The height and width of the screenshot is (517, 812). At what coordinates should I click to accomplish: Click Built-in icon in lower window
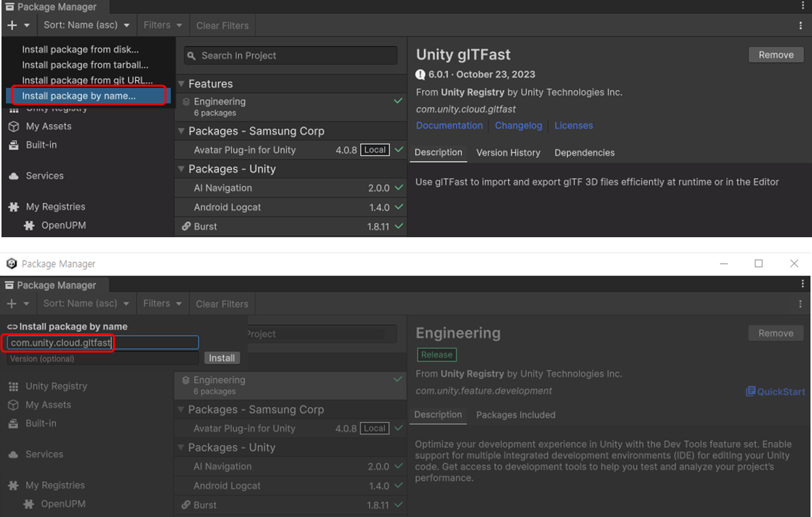(13, 423)
